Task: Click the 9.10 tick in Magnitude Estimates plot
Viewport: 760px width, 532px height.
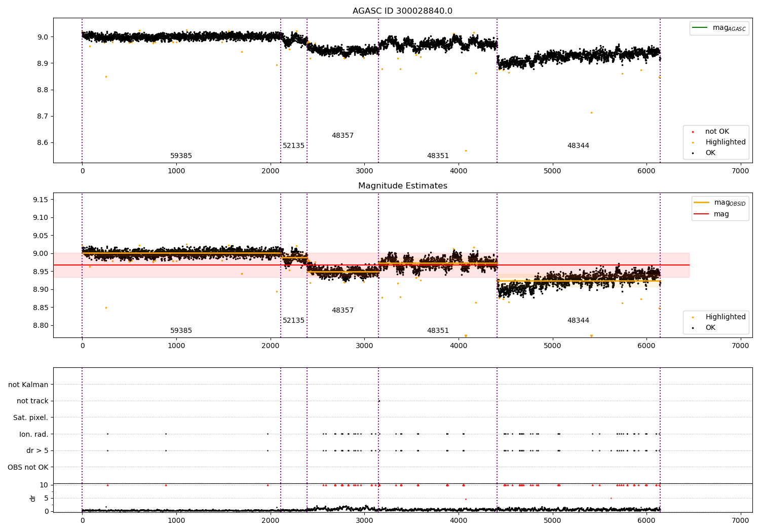Action: point(41,218)
